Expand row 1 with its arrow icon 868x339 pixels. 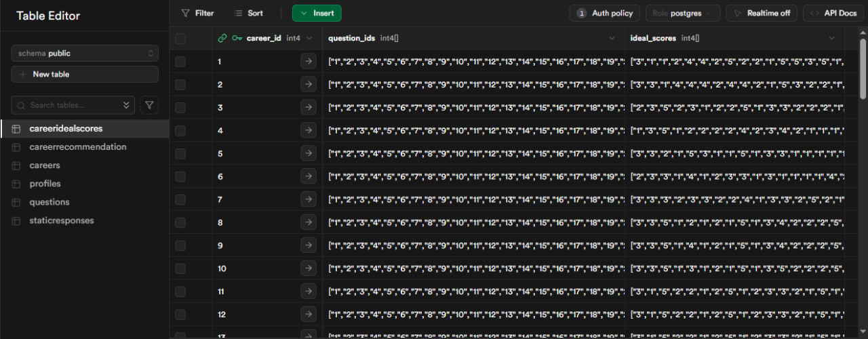coord(309,62)
